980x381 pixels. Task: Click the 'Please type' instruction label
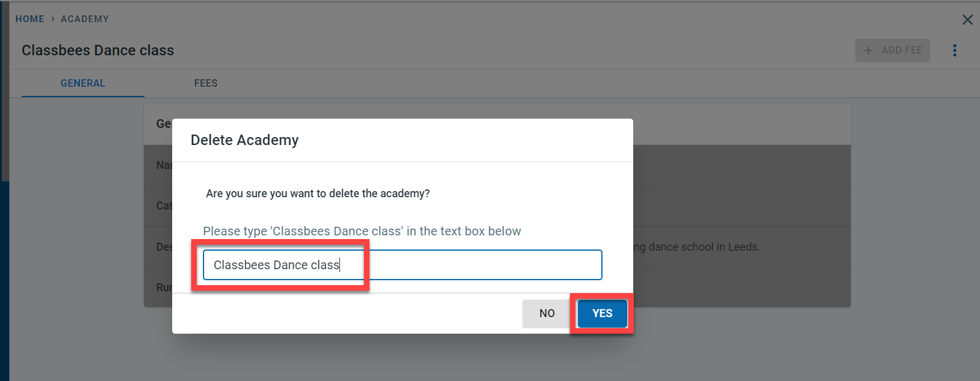click(x=362, y=231)
